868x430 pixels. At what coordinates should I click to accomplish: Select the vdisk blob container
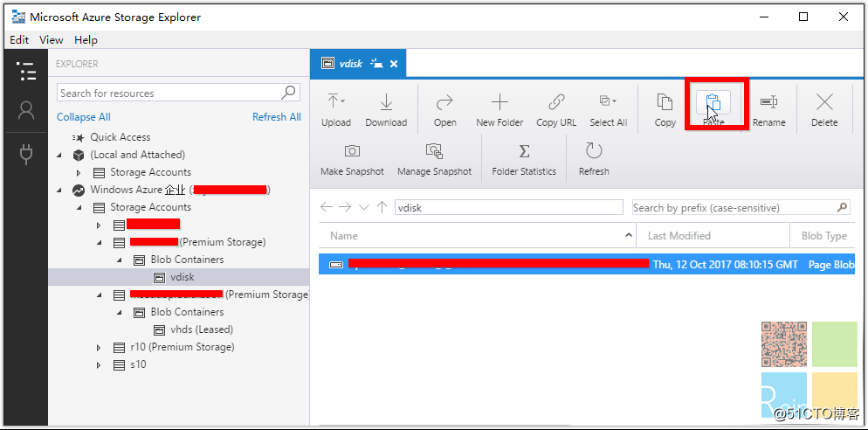point(183,277)
